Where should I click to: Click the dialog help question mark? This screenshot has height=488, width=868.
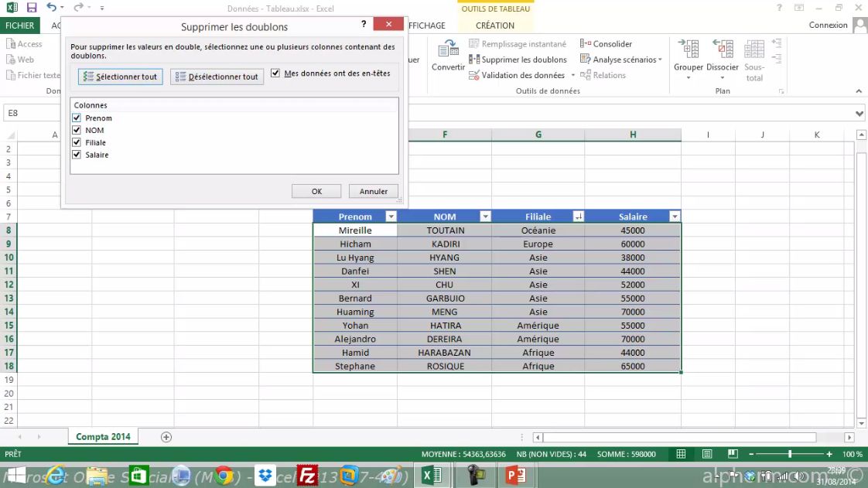(364, 24)
